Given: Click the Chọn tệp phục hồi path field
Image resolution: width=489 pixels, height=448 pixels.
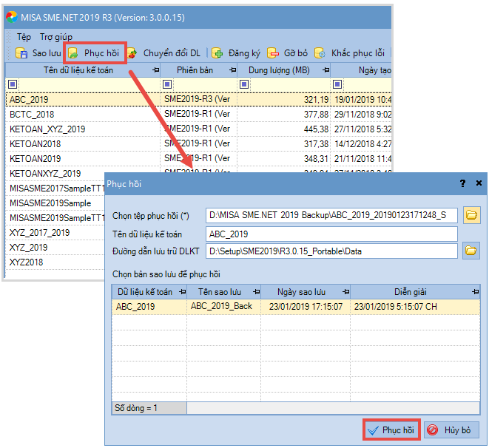Looking at the screenshot, I should point(331,215).
